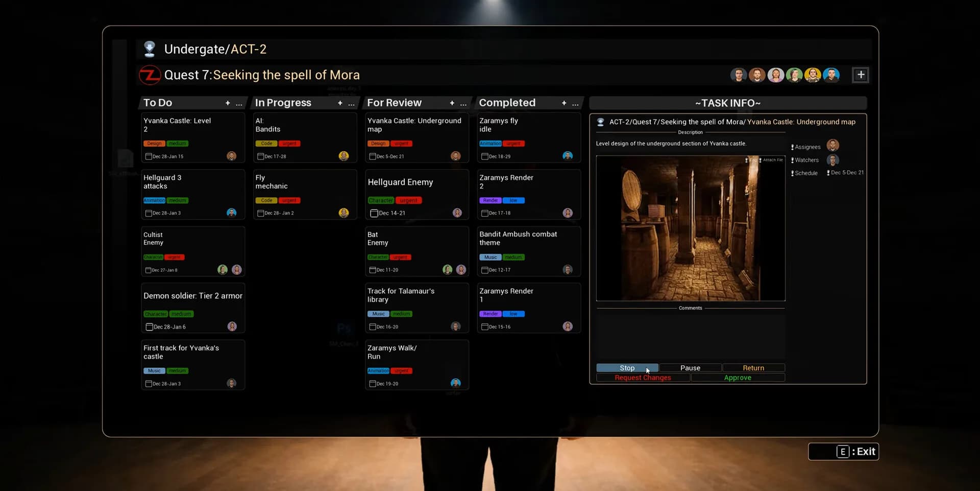
Task: Click into the Comments field
Action: (x=691, y=335)
